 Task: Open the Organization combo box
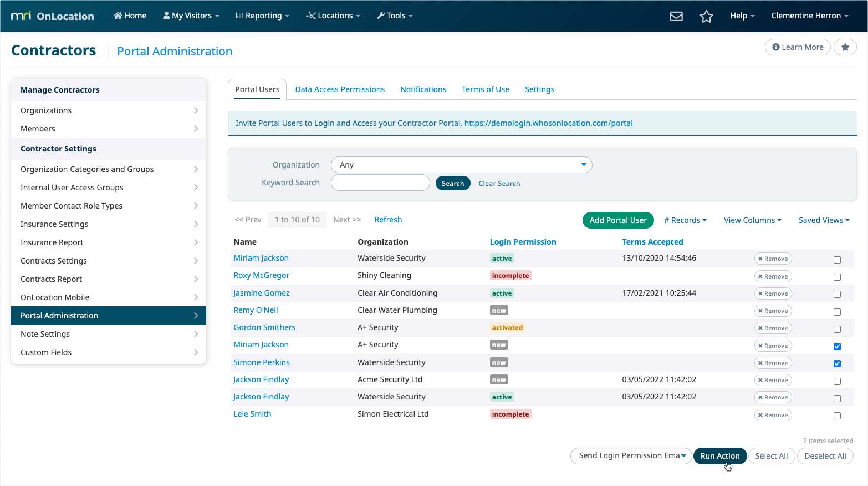[461, 165]
